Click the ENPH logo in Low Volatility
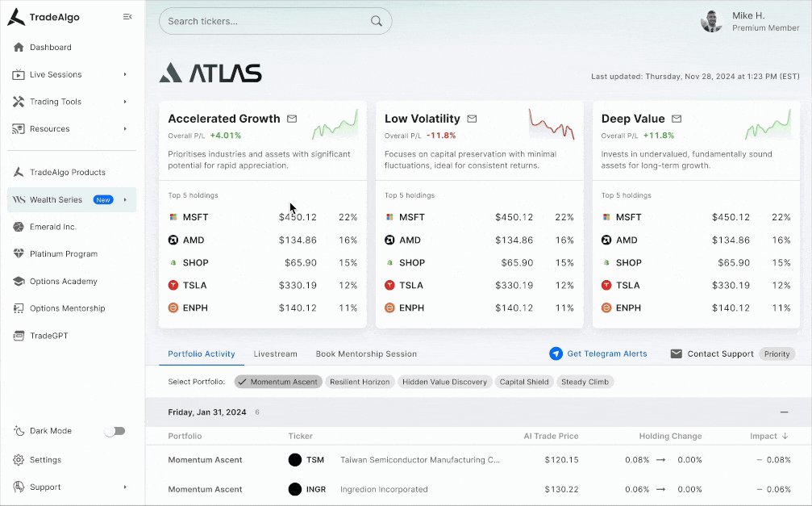 [389, 308]
